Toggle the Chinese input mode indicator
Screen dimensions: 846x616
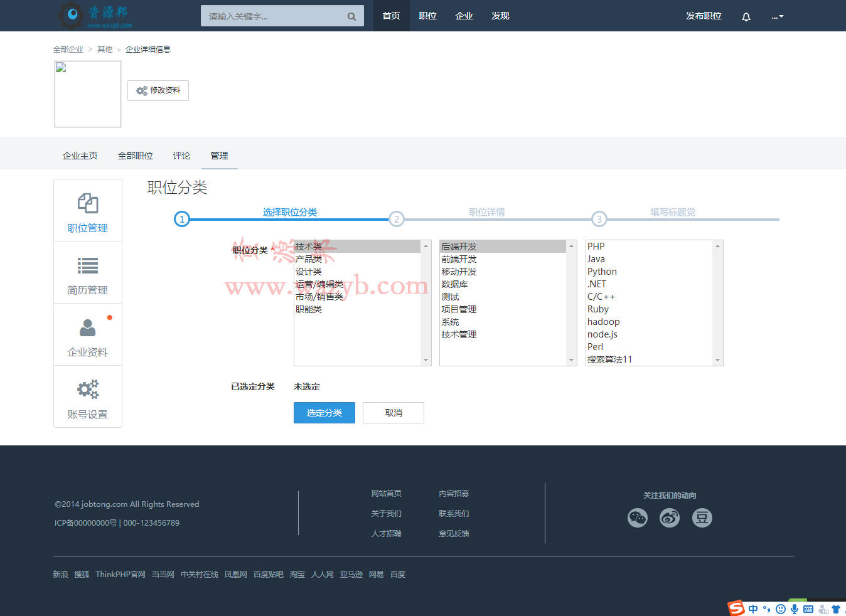tap(753, 609)
